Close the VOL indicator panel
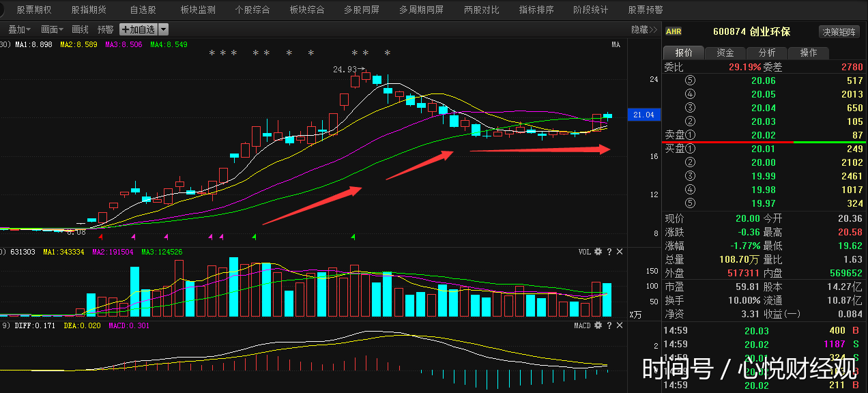Viewport: 868px width, 393px height. click(x=620, y=252)
